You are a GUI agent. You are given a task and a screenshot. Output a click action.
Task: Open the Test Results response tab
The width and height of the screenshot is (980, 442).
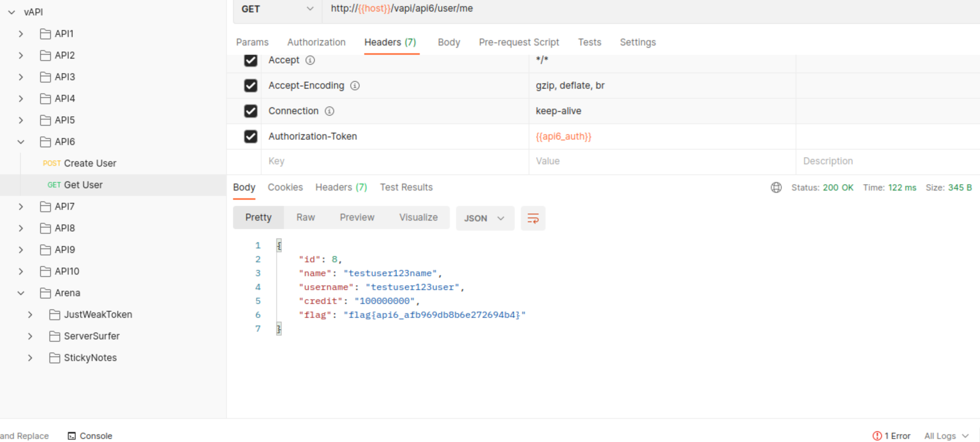coord(406,187)
